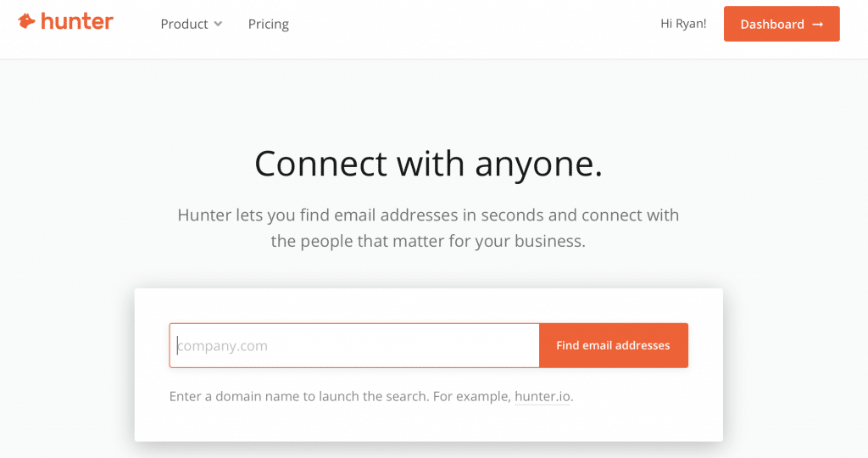Screen dimensions: 868x458
Task: Expand the chevron next to Product
Action: click(218, 24)
